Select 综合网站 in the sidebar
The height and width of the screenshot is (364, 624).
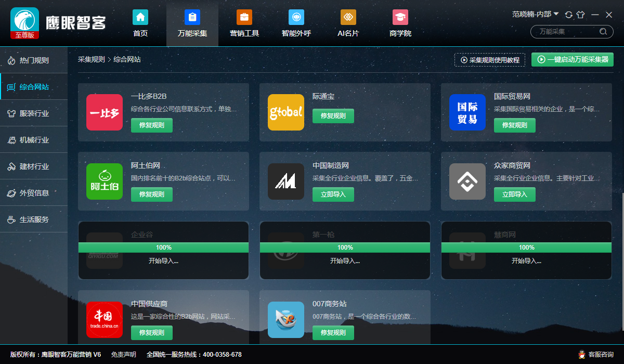tap(34, 87)
